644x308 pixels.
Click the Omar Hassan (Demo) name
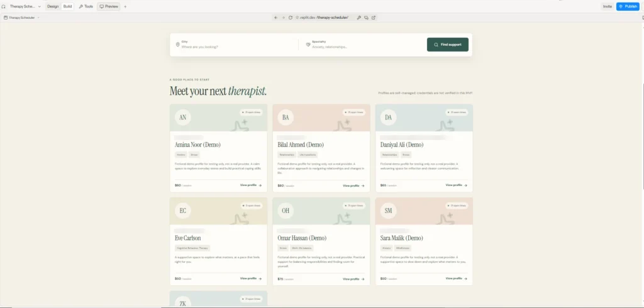[301, 238]
